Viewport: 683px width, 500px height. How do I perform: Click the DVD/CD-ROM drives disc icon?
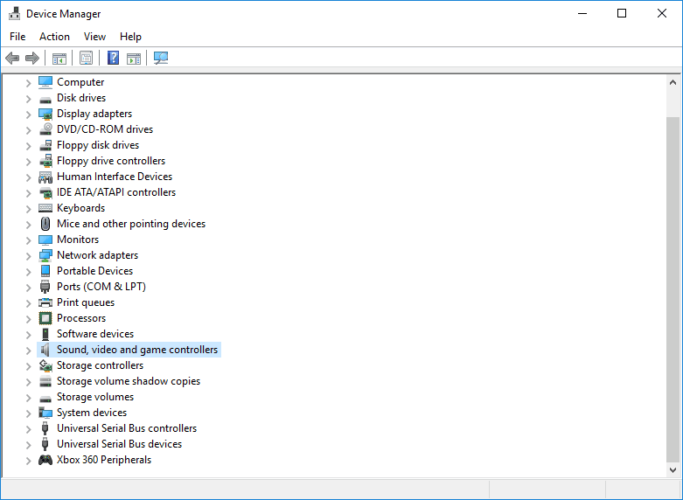click(45, 129)
